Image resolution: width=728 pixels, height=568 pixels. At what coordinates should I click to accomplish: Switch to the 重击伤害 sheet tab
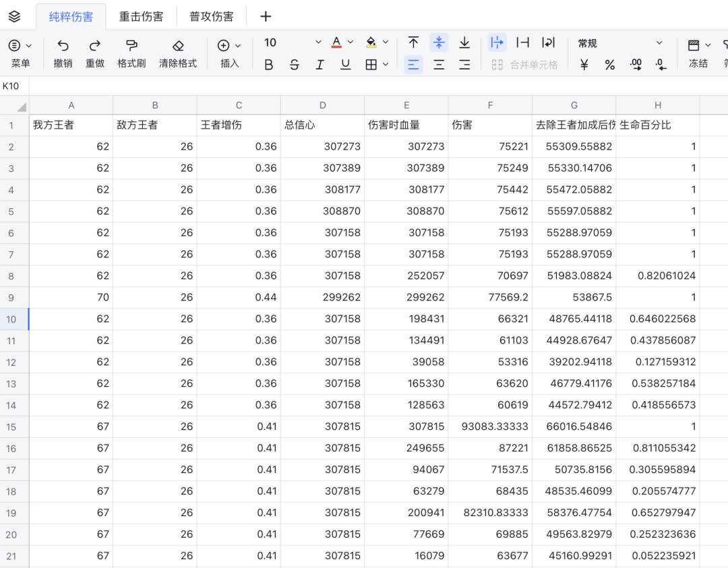pyautogui.click(x=141, y=17)
